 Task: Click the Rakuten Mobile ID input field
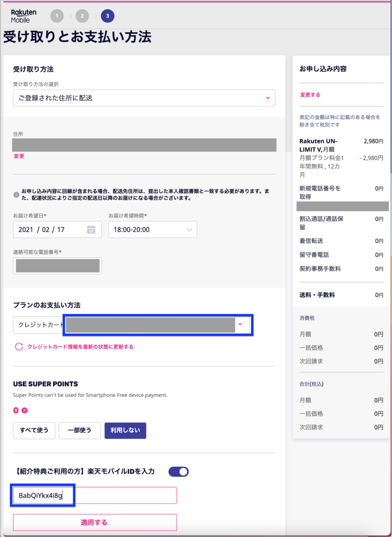coord(95,495)
